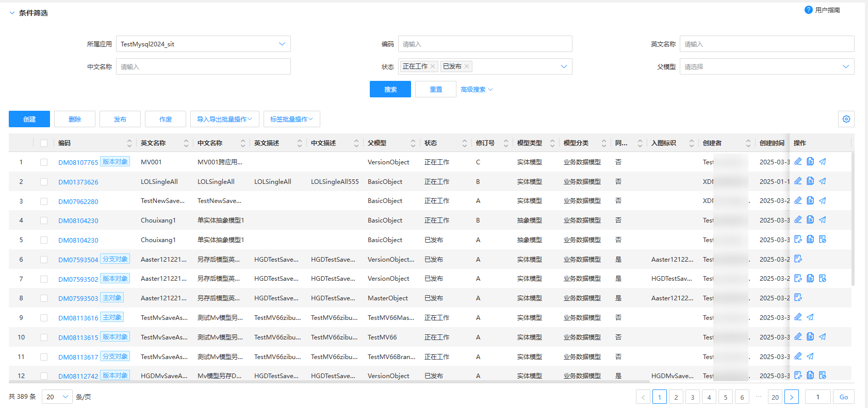
Task: Go to page 6
Action: tap(742, 397)
